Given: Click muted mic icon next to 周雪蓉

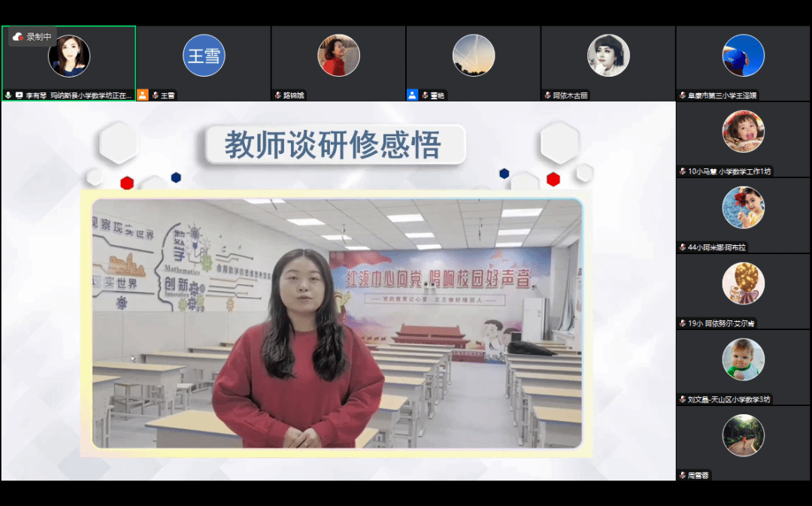Looking at the screenshot, I should coord(682,475).
